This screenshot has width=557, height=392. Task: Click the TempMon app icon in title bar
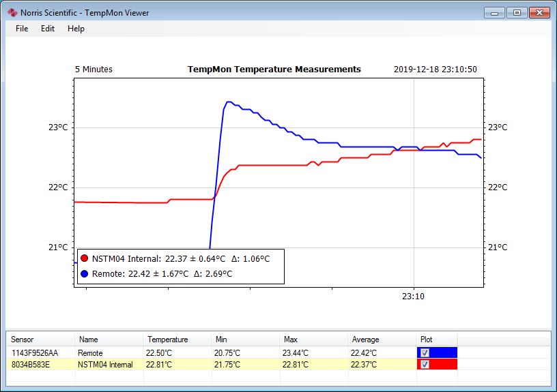[x=12, y=13]
